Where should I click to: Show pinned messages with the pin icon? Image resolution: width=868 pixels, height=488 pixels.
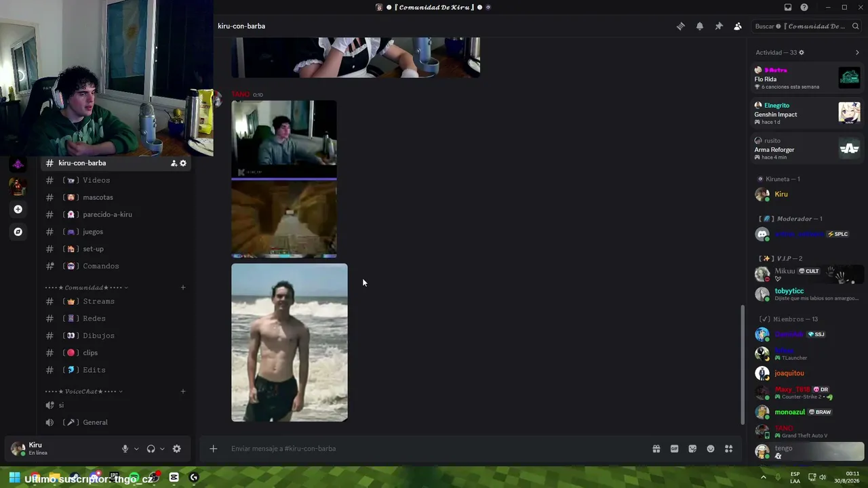pos(719,26)
